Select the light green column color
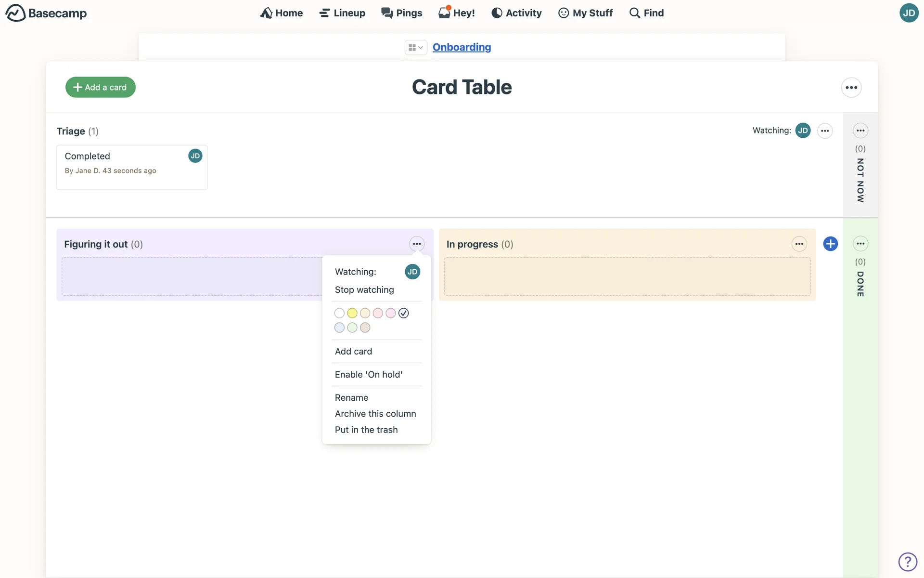 point(352,328)
